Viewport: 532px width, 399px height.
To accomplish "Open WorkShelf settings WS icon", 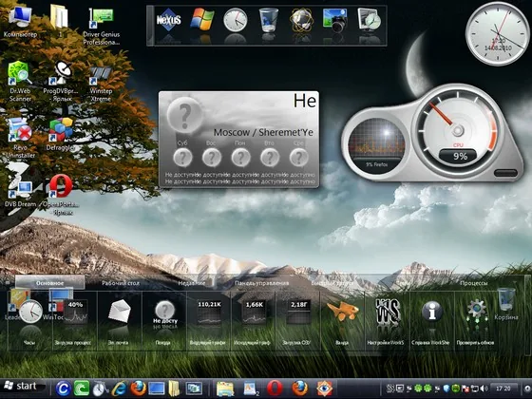I will tap(388, 312).
